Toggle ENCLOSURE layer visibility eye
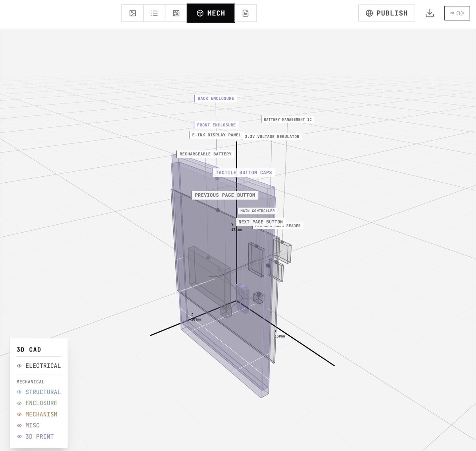 click(x=19, y=403)
